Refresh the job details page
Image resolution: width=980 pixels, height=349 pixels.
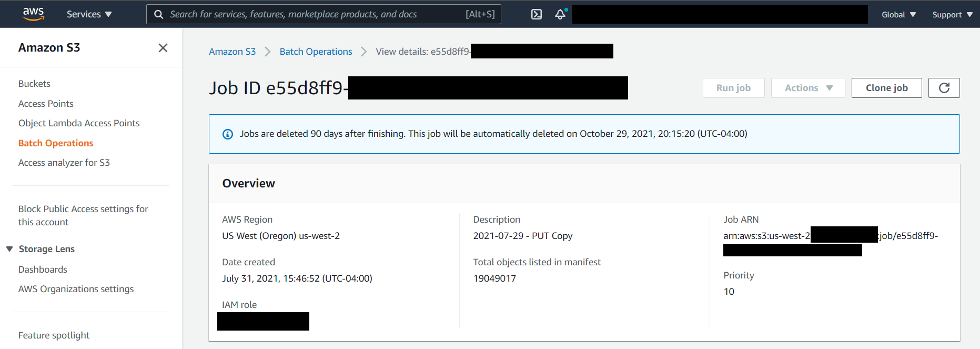(x=944, y=87)
